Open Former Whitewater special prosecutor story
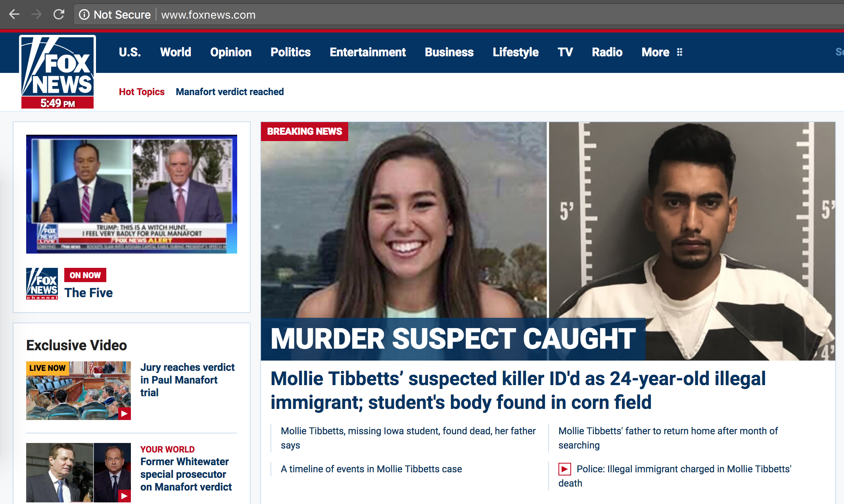The image size is (844, 504). (x=186, y=474)
